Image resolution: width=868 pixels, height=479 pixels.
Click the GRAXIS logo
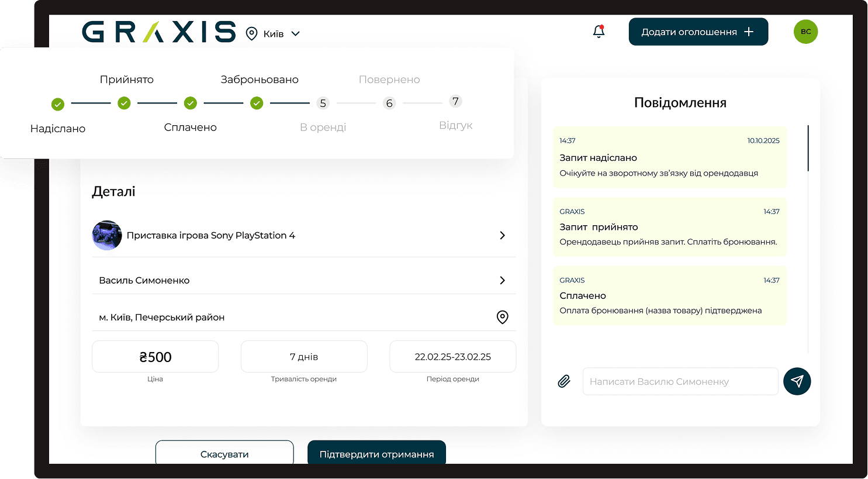tap(158, 32)
